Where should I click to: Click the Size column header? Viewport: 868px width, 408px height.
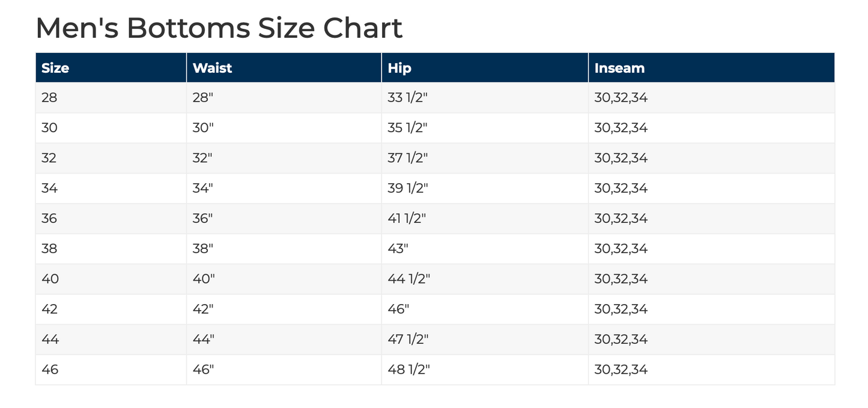(x=55, y=68)
